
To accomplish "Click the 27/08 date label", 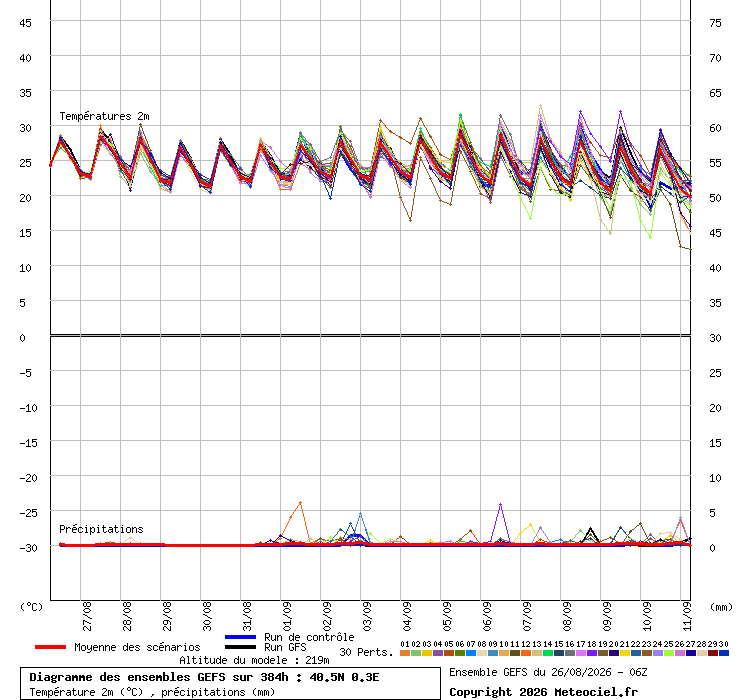I will tap(87, 616).
